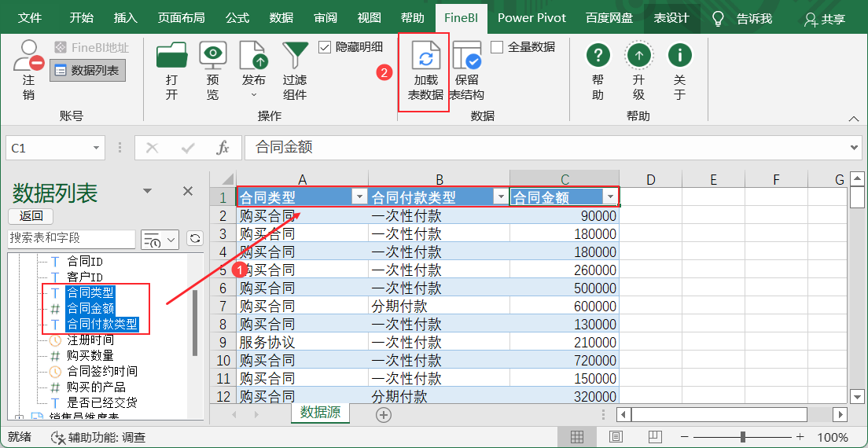Image resolution: width=868 pixels, height=448 pixels.
Task: Open the Name Box dropdown arrow
Action: [96, 149]
